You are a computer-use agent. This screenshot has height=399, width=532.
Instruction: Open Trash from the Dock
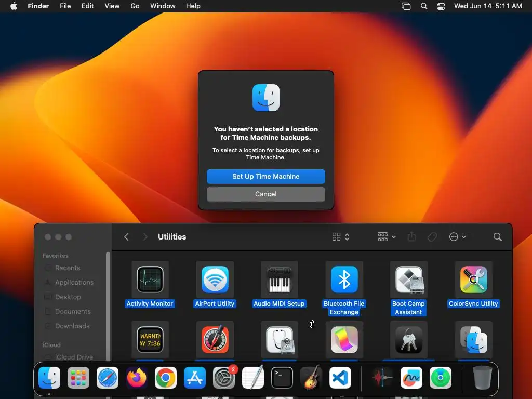pyautogui.click(x=483, y=378)
